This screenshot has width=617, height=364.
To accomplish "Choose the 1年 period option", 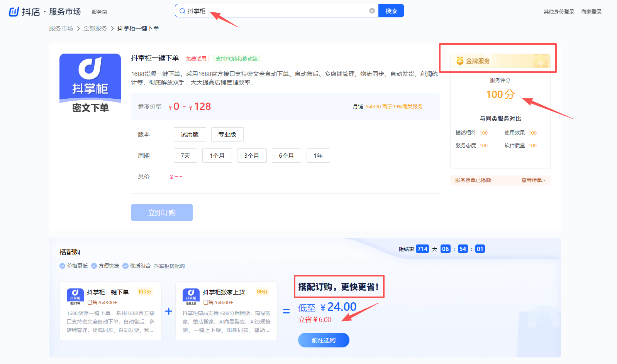I will (318, 155).
